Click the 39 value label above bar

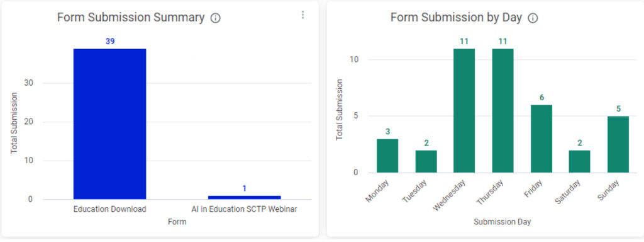(x=109, y=42)
